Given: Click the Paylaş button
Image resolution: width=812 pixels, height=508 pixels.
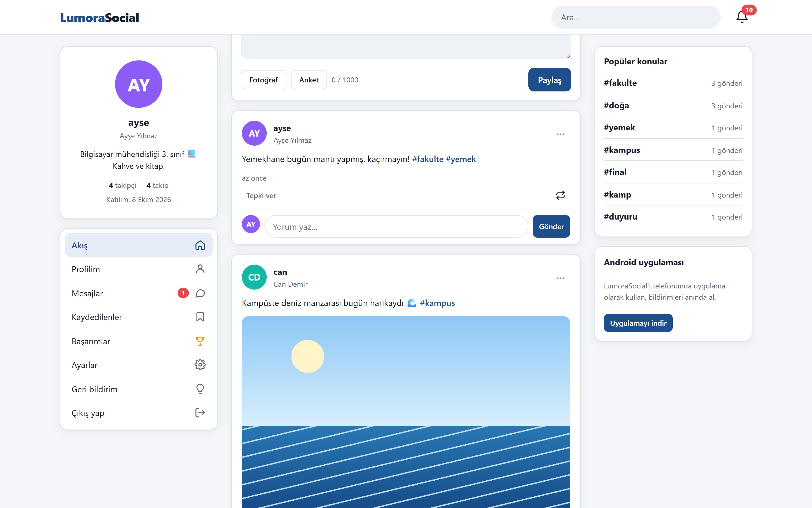Looking at the screenshot, I should click(x=549, y=80).
